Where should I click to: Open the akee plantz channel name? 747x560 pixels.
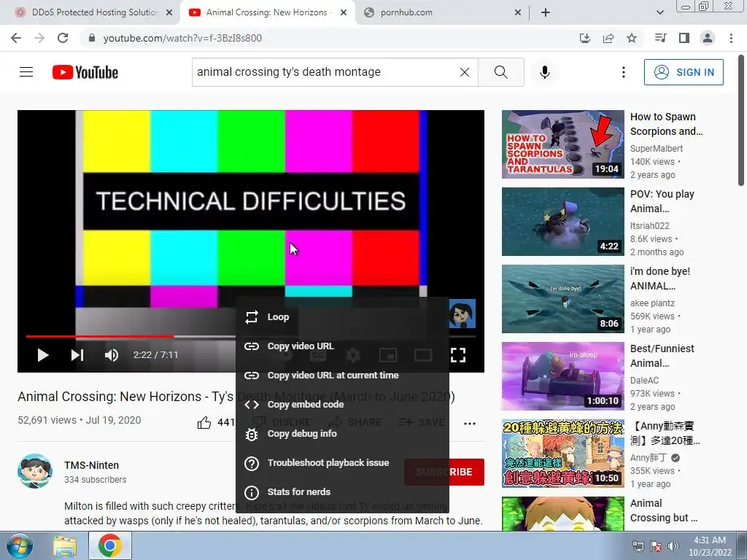[652, 303]
